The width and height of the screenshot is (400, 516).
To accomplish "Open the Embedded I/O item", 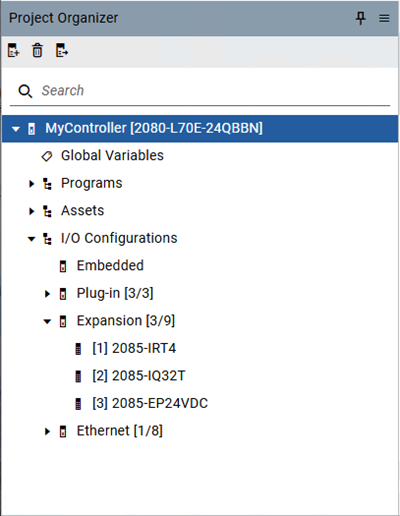I will click(x=110, y=266).
